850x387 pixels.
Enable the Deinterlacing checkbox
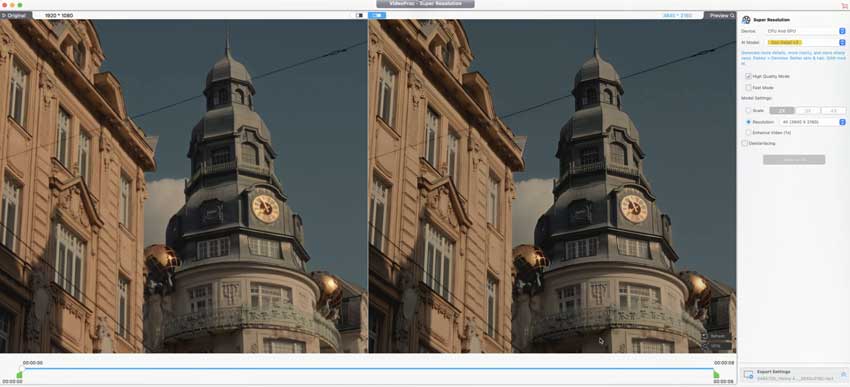click(x=744, y=143)
